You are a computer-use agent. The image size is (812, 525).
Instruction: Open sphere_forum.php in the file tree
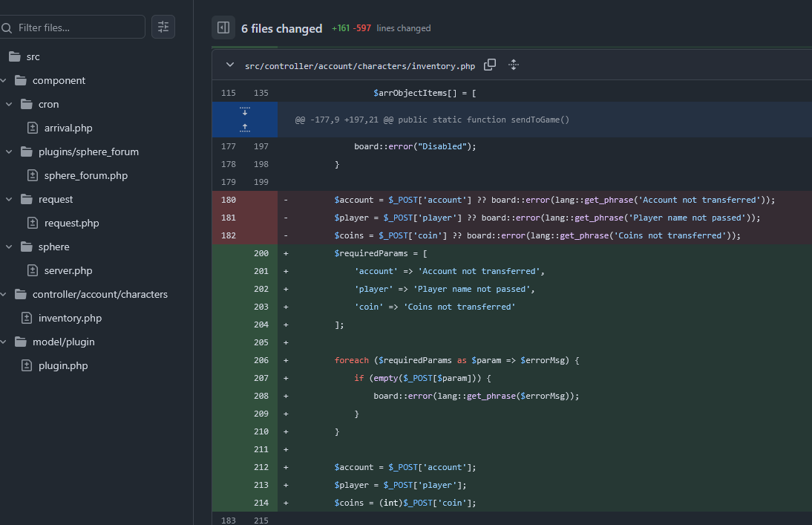point(86,176)
